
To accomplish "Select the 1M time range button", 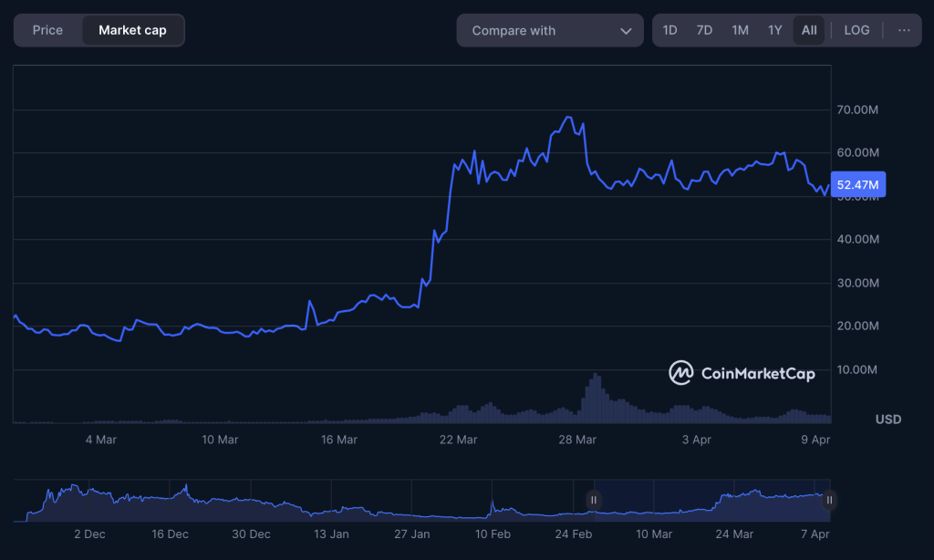I will (x=740, y=30).
